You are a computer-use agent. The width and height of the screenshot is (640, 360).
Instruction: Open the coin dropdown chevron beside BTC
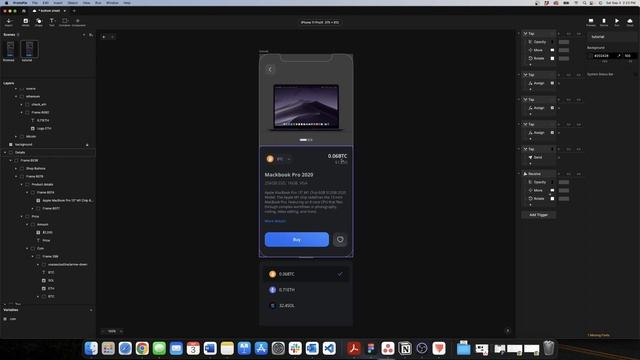[x=289, y=159]
